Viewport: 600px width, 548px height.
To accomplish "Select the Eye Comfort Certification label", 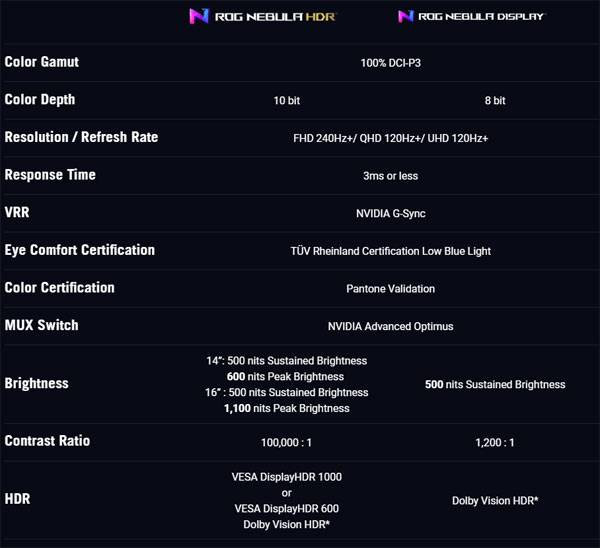I will point(80,250).
